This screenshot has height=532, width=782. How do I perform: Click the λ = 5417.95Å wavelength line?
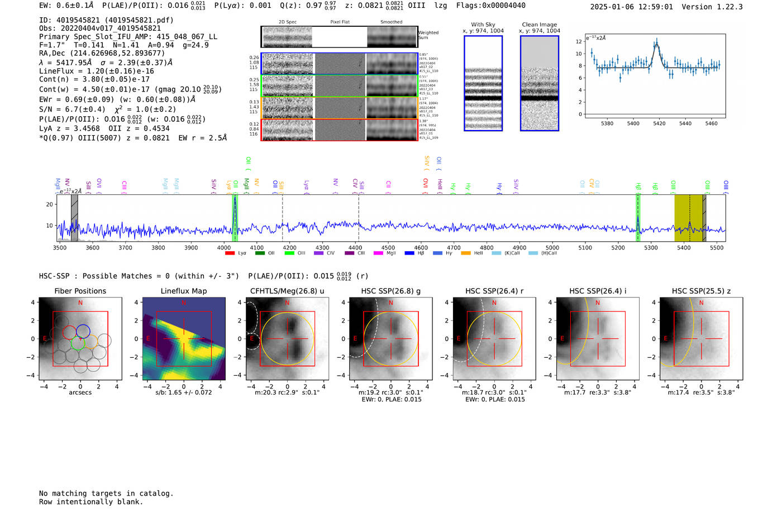coord(106,63)
